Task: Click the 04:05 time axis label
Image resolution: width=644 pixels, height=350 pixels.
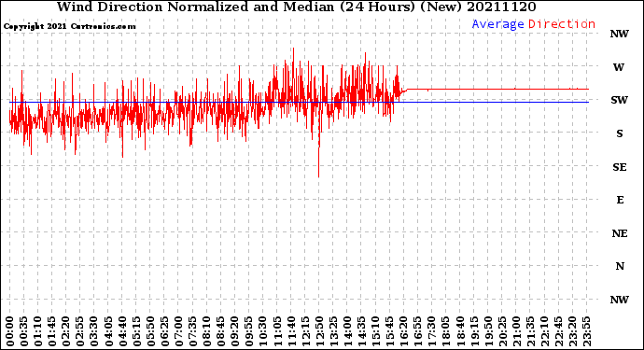Action: (108, 331)
